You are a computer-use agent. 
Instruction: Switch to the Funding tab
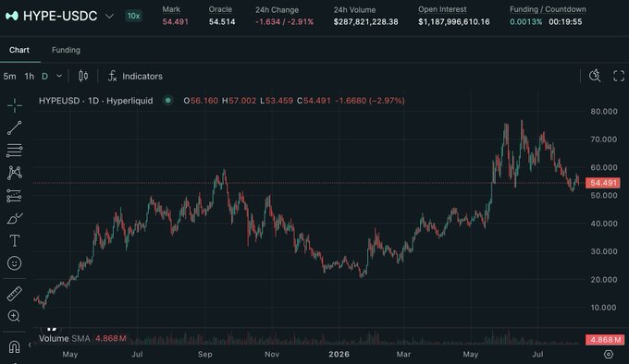click(66, 50)
